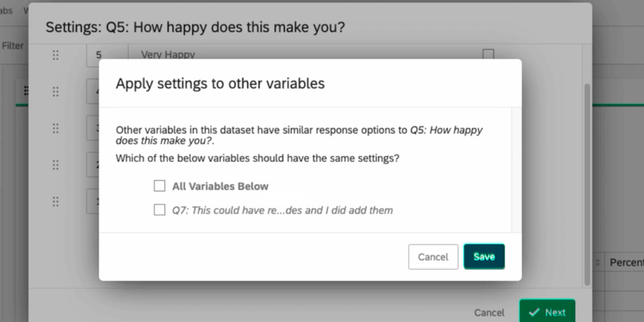The image size is (644, 322).
Task: Click the second row's drag handle icon
Action: pos(55,92)
